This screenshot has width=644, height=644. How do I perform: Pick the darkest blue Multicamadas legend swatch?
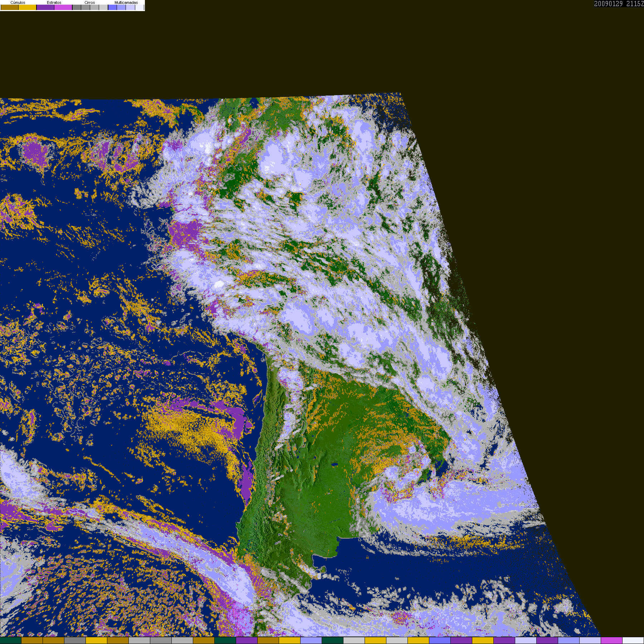pyautogui.click(x=112, y=8)
